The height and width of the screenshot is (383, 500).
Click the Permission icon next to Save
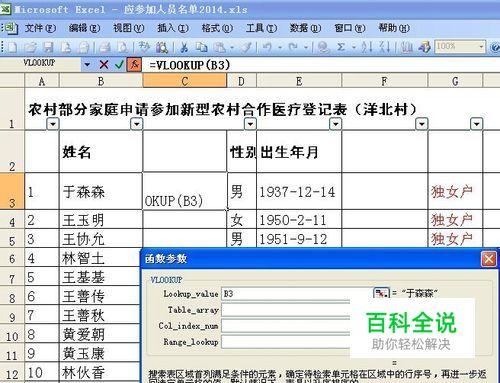(66, 47)
